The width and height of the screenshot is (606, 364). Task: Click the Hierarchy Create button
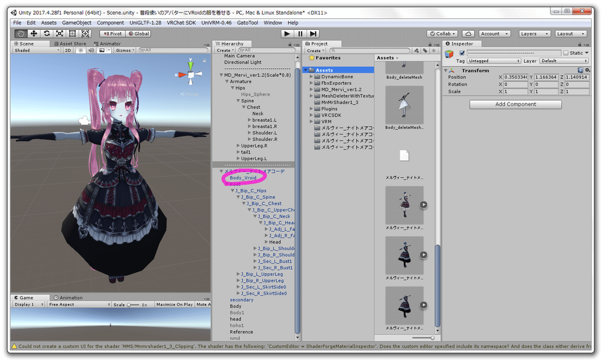pyautogui.click(x=225, y=50)
